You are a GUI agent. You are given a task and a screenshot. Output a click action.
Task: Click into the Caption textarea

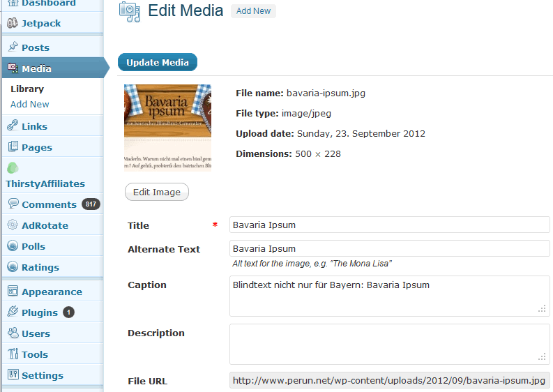(x=389, y=296)
